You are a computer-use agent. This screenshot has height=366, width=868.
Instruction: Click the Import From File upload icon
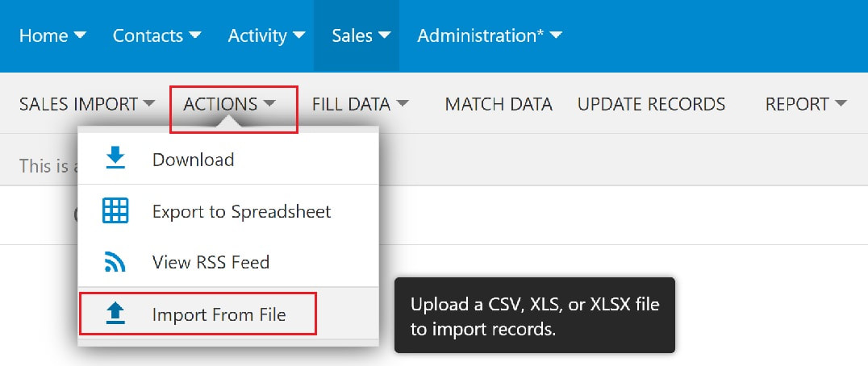point(115,314)
